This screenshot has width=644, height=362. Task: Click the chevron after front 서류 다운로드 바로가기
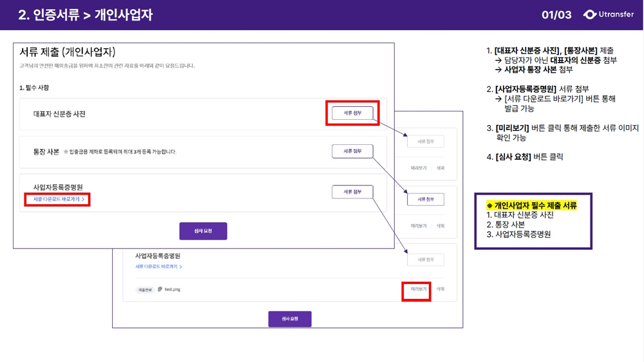[x=83, y=199]
